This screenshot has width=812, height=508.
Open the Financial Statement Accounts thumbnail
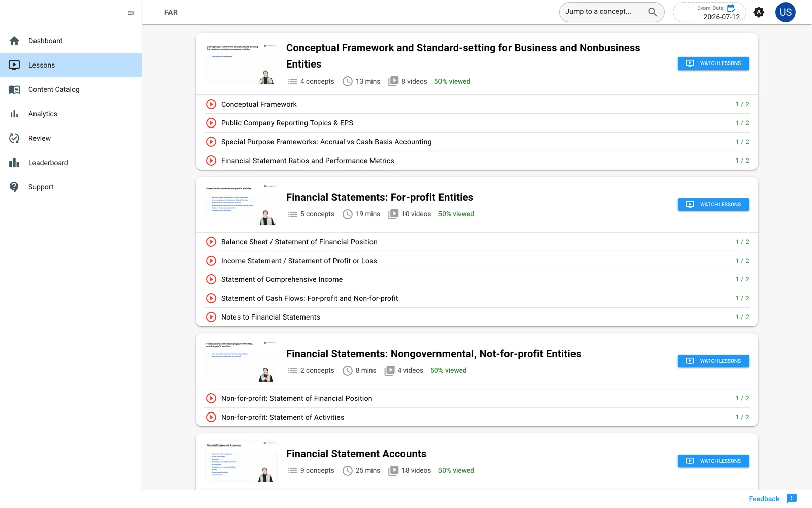(x=241, y=461)
